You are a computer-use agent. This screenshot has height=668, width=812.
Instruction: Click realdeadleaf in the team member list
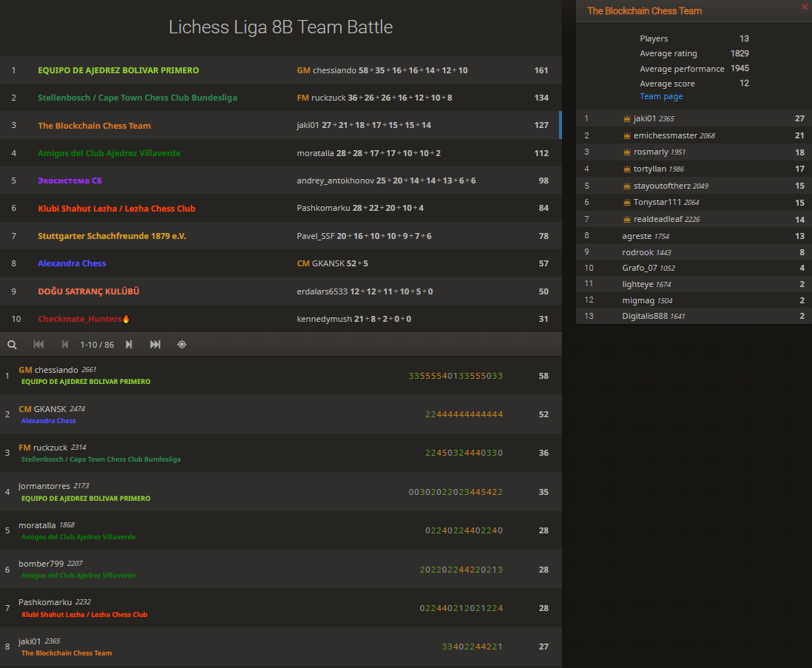pos(659,220)
